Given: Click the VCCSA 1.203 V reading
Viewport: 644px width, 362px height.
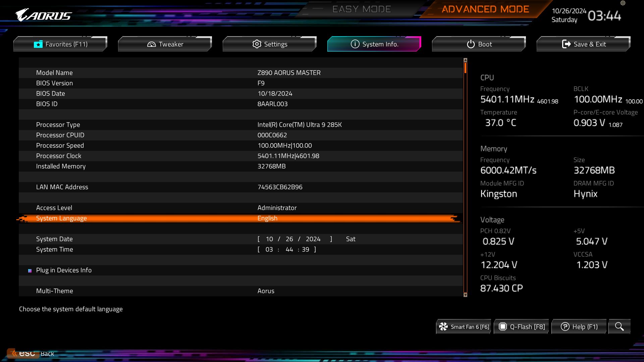Looking at the screenshot, I should click(592, 265).
